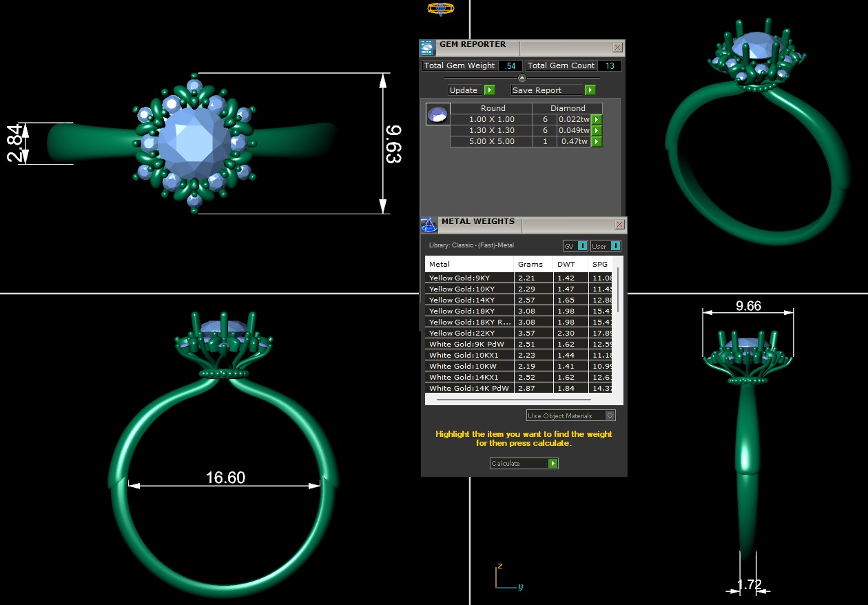Click the Gem Reporter panel icon
The width and height of the screenshot is (868, 605).
(x=427, y=48)
